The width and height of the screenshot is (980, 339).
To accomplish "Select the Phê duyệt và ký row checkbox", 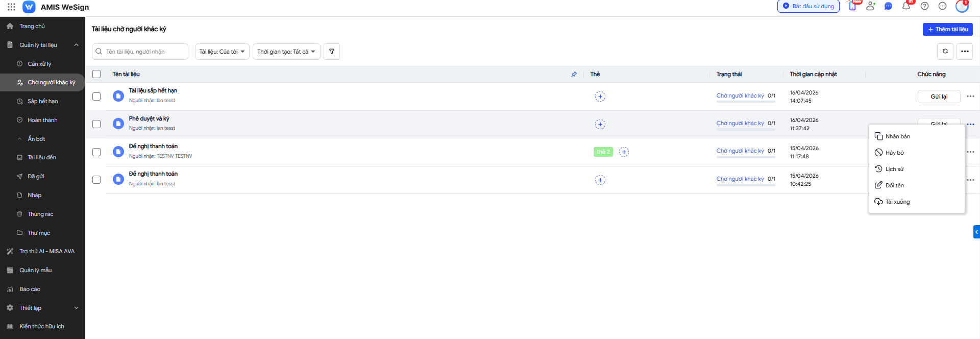I will tap(96, 124).
